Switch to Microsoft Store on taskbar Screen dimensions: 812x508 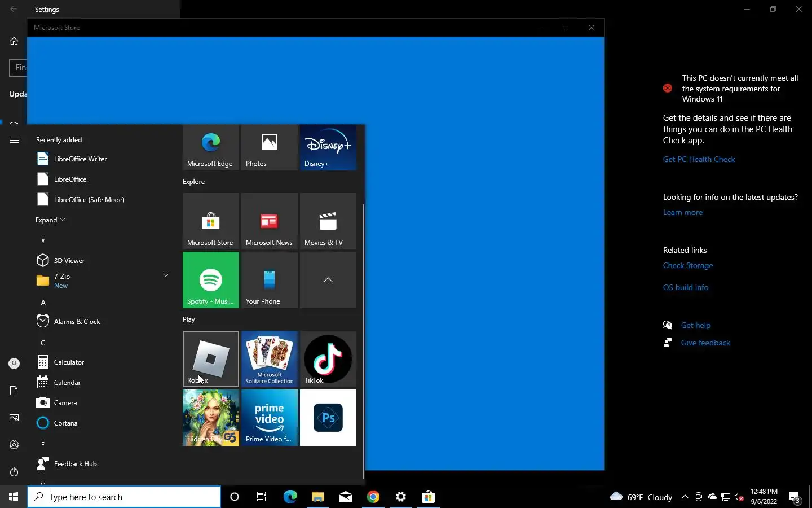pos(429,497)
